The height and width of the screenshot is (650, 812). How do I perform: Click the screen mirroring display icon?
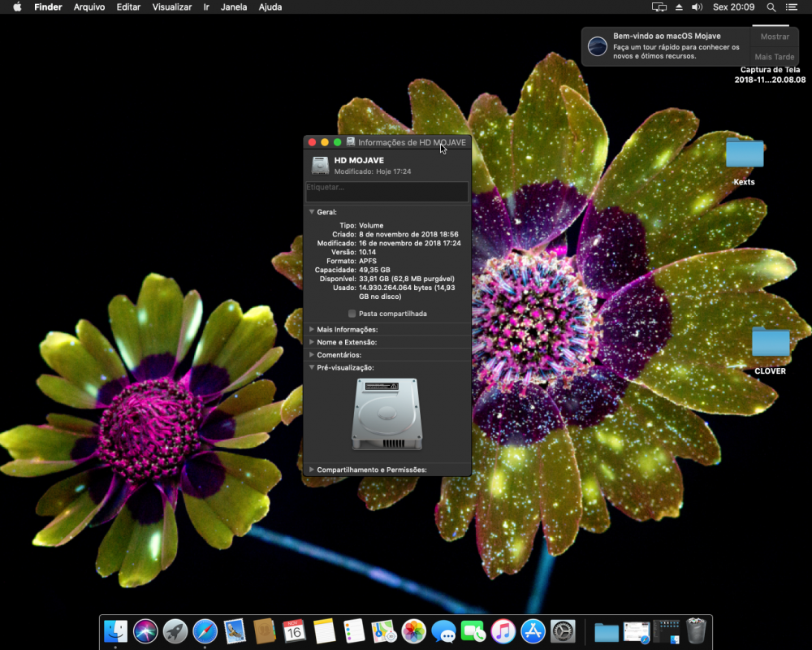(x=659, y=6)
